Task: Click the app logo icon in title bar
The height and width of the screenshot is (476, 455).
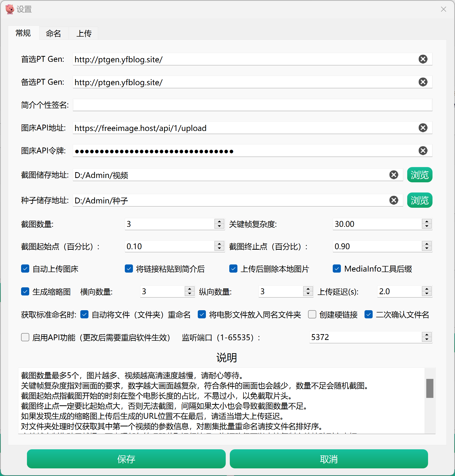Action: [x=10, y=9]
